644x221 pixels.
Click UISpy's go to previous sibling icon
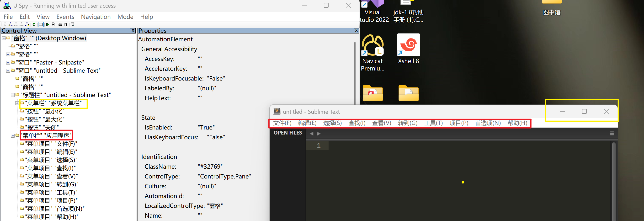point(21,25)
